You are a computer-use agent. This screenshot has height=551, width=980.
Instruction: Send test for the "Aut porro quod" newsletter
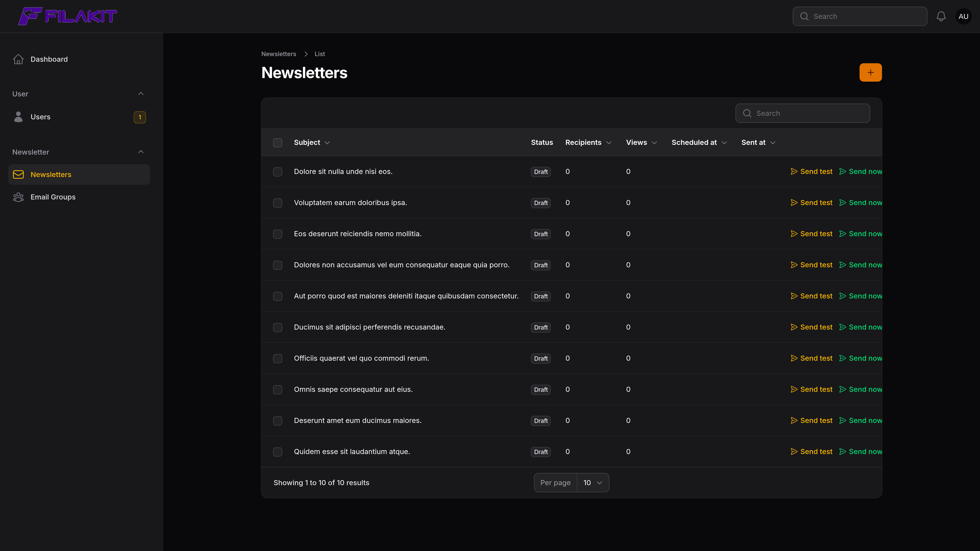[x=811, y=296]
